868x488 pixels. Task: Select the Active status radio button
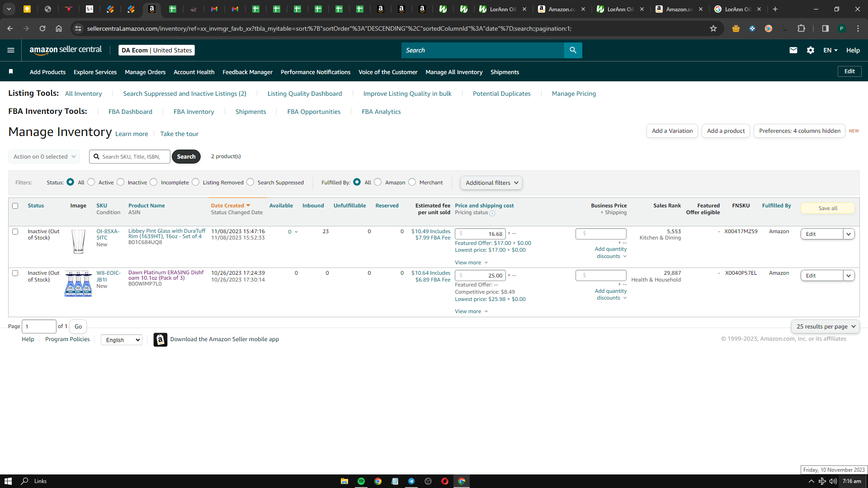(91, 182)
